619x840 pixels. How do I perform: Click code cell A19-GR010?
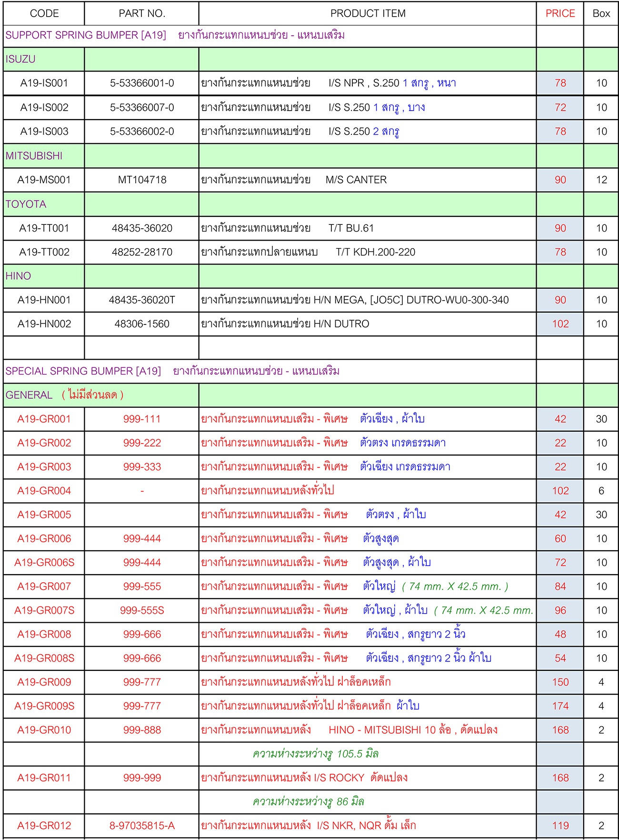(44, 730)
